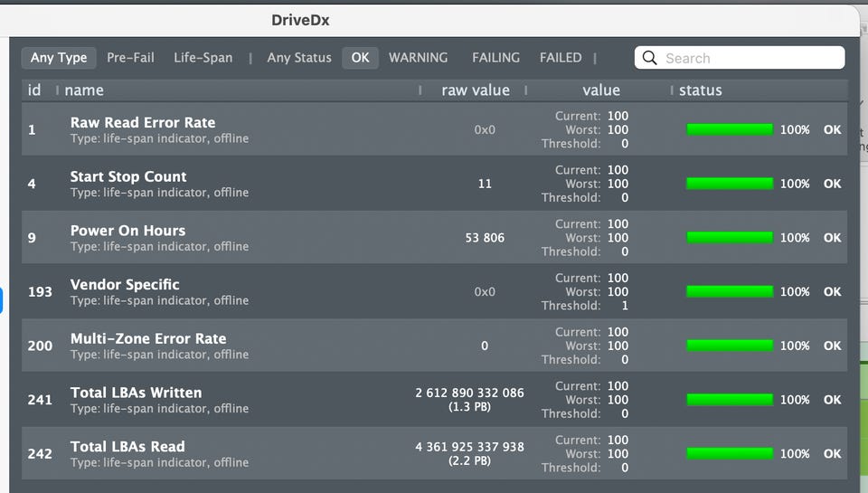Sort by the value column header
868x493 pixels.
tap(601, 90)
